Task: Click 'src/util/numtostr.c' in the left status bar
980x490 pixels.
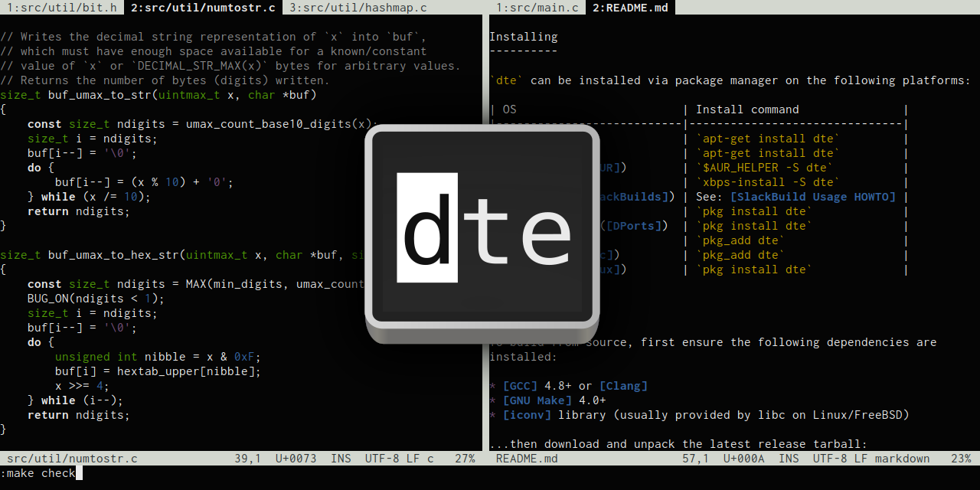Action: 72,459
